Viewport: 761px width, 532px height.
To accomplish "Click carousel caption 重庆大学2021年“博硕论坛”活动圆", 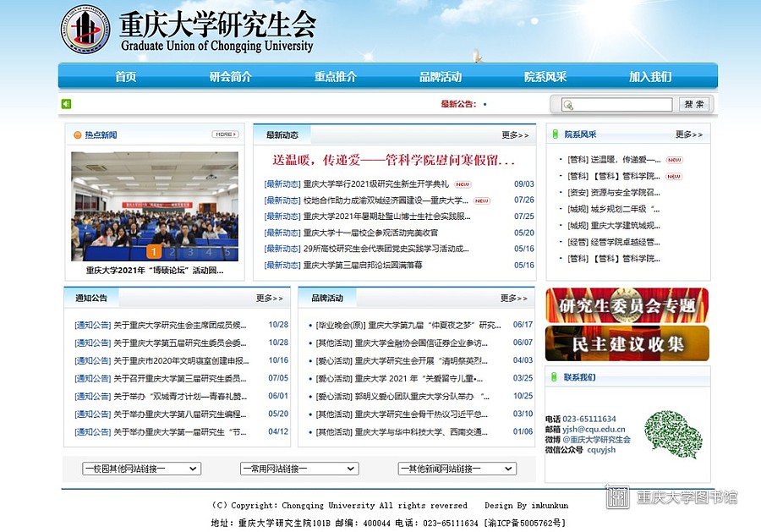I will coord(155,271).
